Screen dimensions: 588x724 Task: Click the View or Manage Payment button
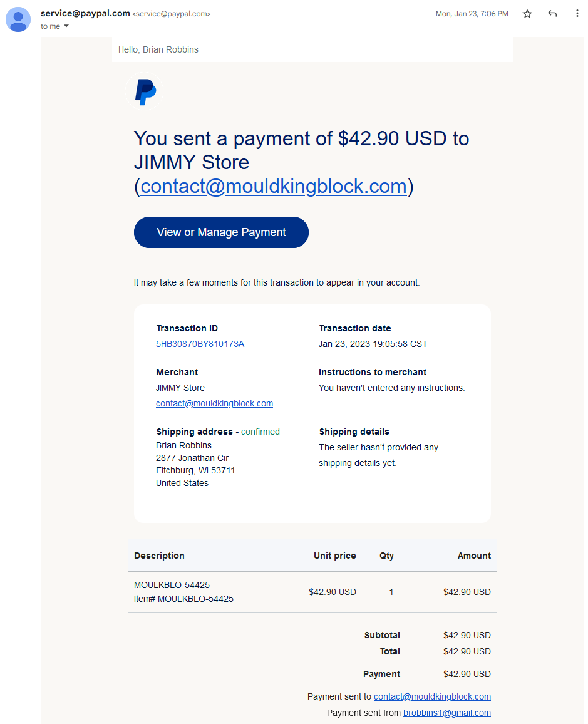[x=221, y=232]
